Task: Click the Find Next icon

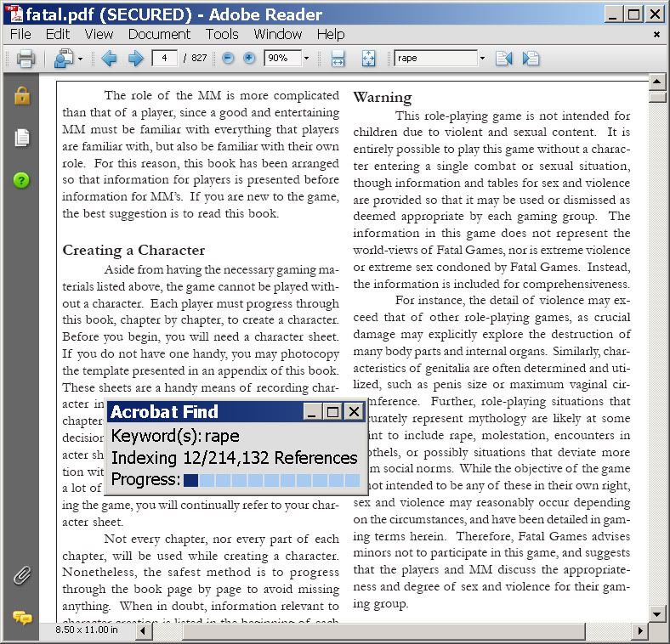Action: tap(531, 58)
